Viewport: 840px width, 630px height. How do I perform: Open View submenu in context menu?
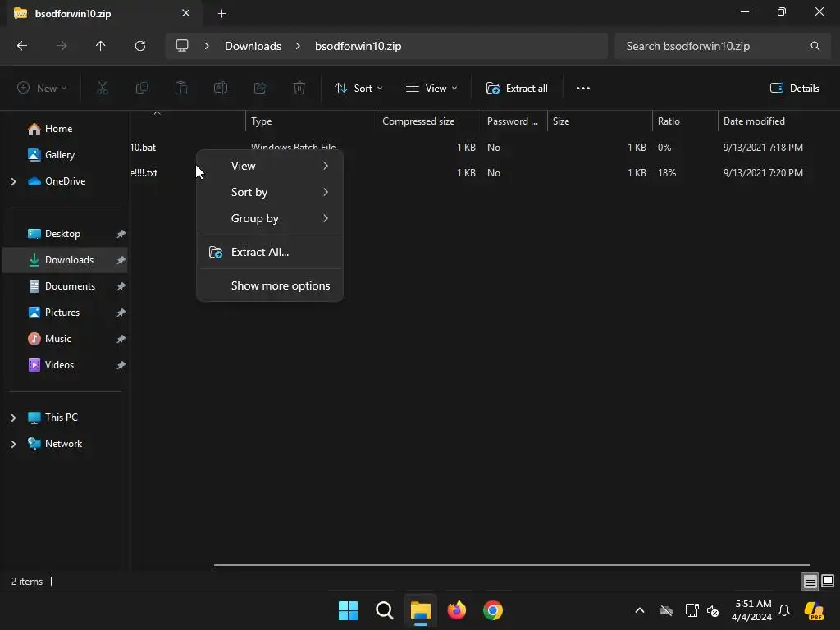tap(270, 166)
